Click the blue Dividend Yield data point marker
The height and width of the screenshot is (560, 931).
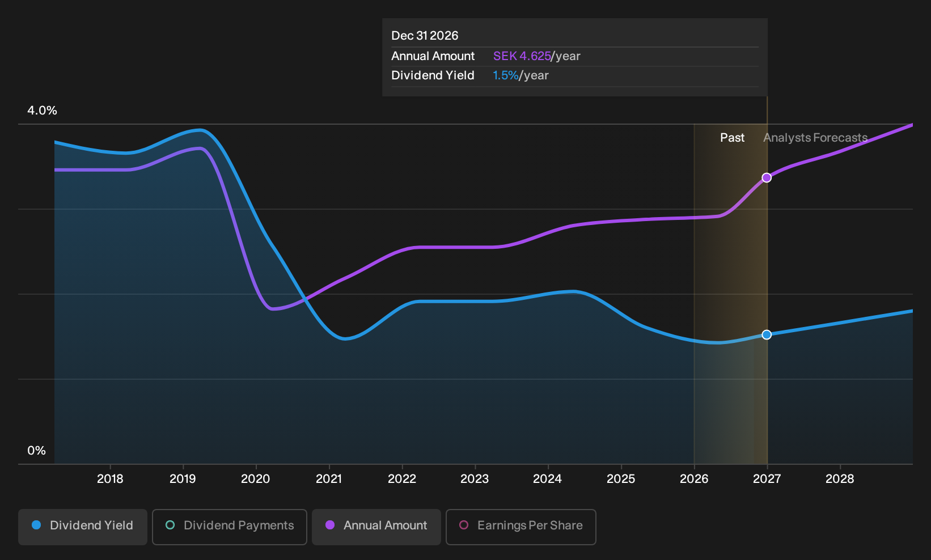tap(767, 334)
